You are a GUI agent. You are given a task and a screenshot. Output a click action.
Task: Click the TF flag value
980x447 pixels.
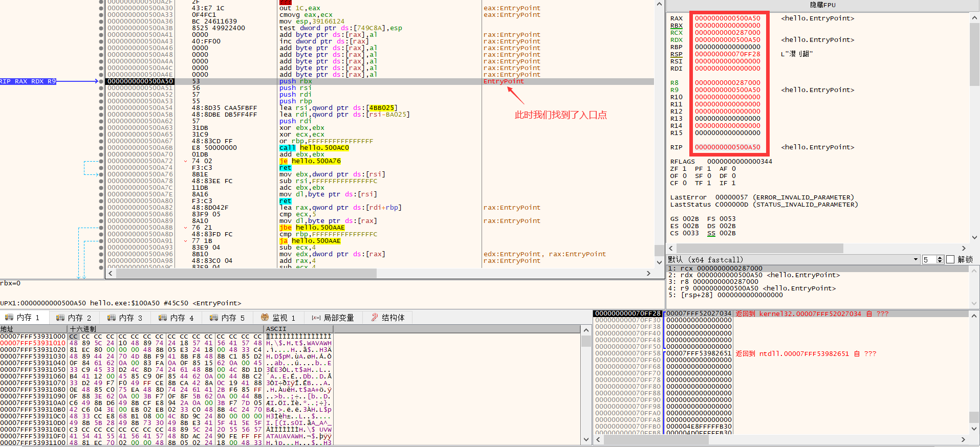[709, 183]
